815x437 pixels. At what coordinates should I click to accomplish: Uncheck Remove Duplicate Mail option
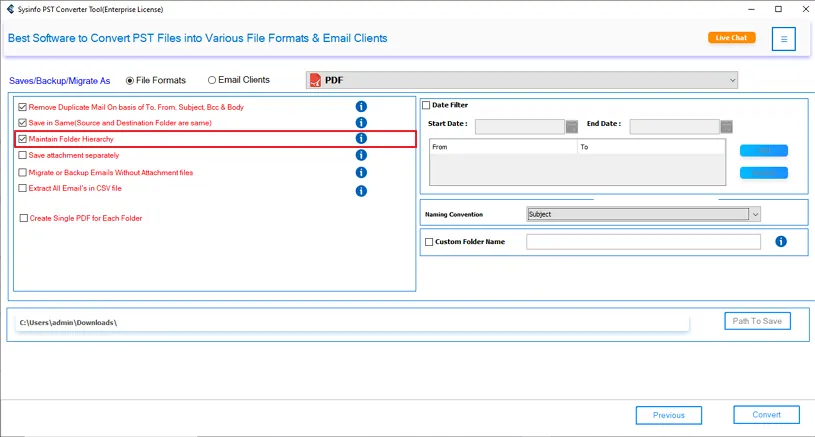point(23,107)
